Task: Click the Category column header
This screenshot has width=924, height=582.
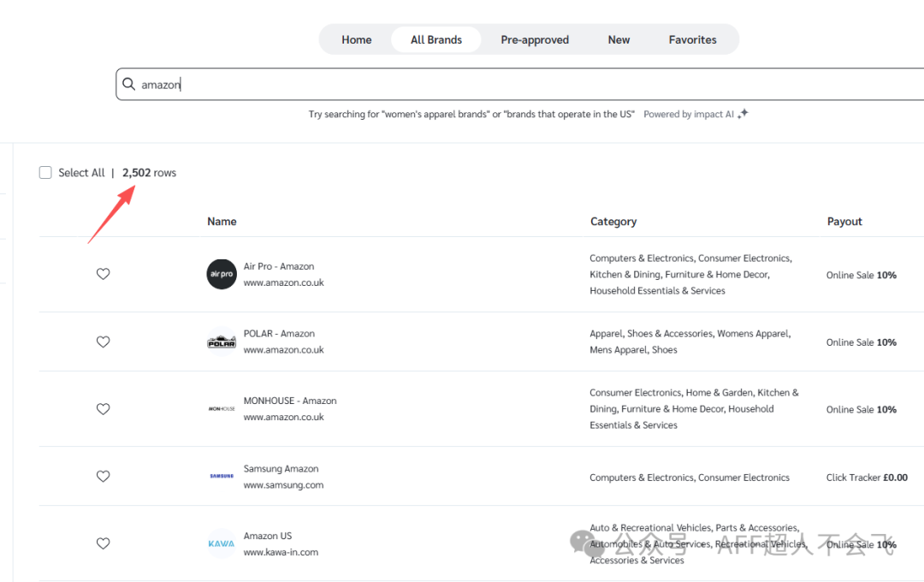Action: pyautogui.click(x=613, y=221)
